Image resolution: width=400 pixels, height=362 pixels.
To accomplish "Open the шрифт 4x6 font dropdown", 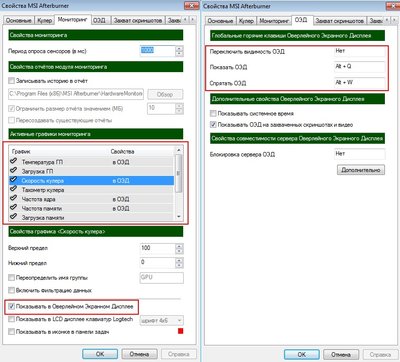I will tap(162, 320).
